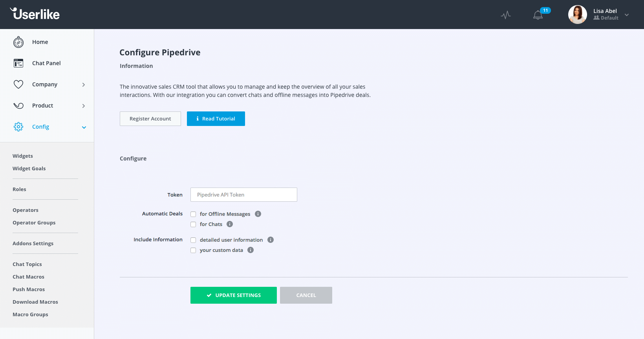Expand the user account dropdown arrow
Screen dimensions: 644x339
click(627, 15)
